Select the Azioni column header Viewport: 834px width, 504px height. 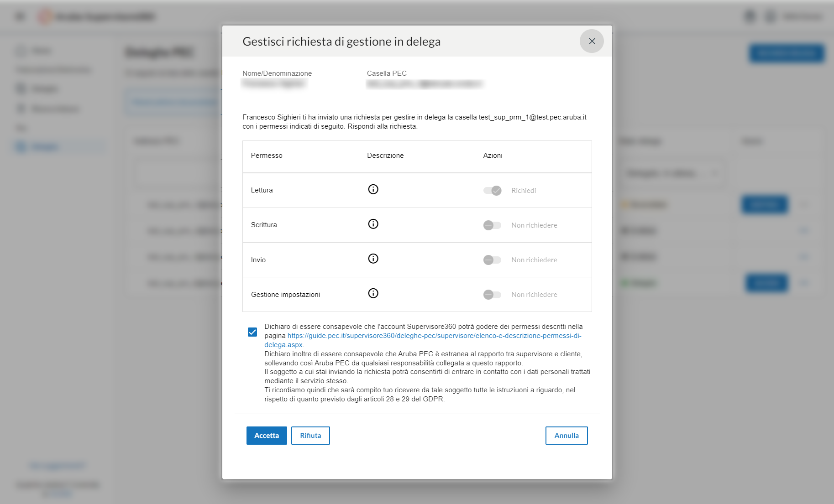click(x=493, y=156)
